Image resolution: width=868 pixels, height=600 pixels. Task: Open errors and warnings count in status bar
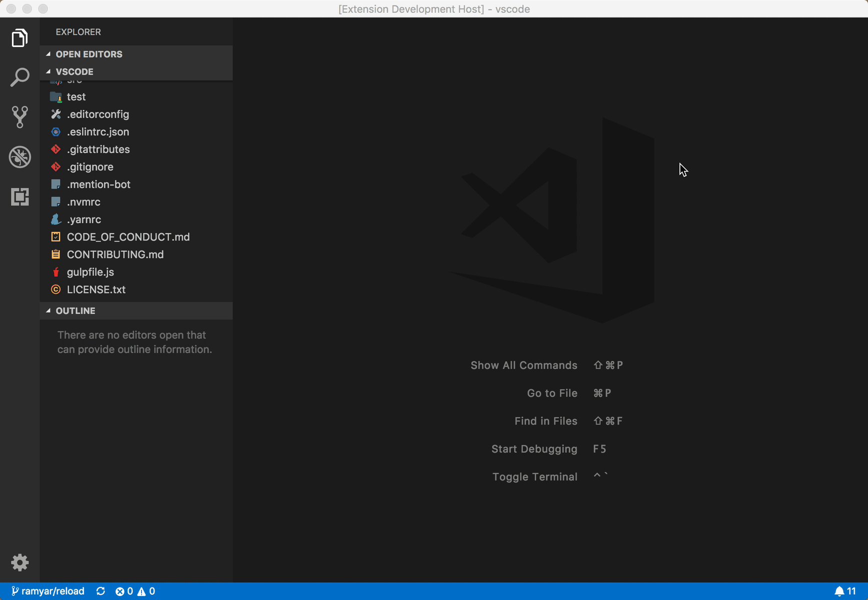pos(135,591)
